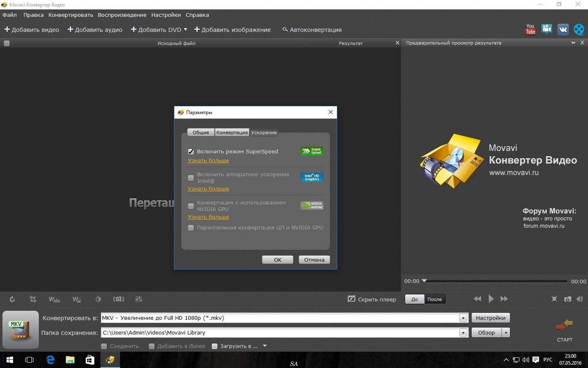The image size is (588, 368).
Task: Open the Movavi video community icon
Action: point(547,29)
